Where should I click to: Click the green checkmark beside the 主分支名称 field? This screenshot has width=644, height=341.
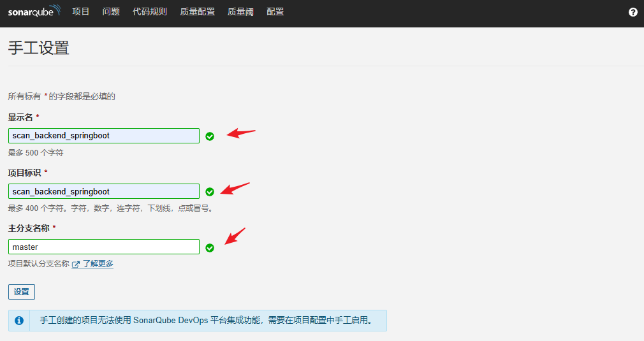(x=210, y=247)
